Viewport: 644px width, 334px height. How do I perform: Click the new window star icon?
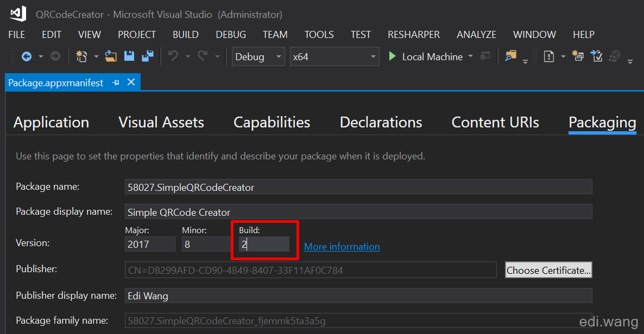pos(578,56)
